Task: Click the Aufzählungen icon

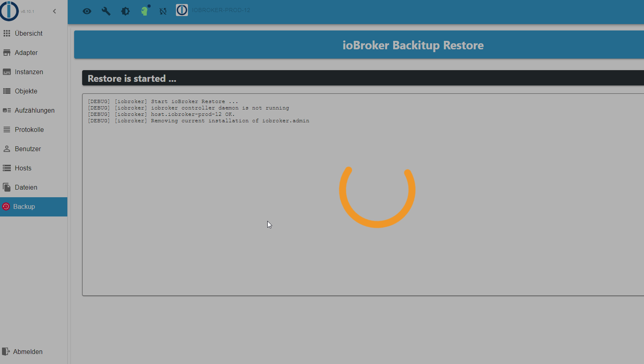Action: pyautogui.click(x=7, y=110)
